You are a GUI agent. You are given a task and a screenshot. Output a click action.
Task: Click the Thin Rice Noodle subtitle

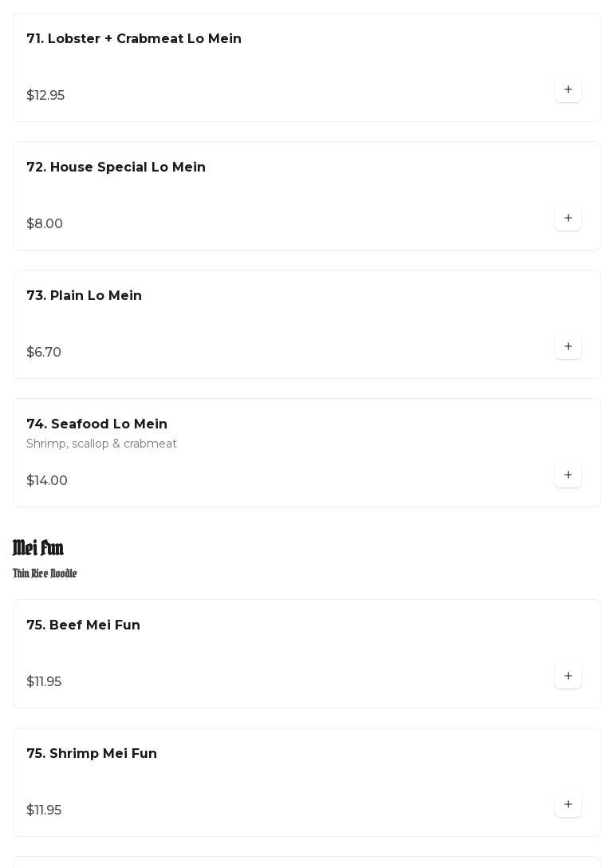click(45, 574)
